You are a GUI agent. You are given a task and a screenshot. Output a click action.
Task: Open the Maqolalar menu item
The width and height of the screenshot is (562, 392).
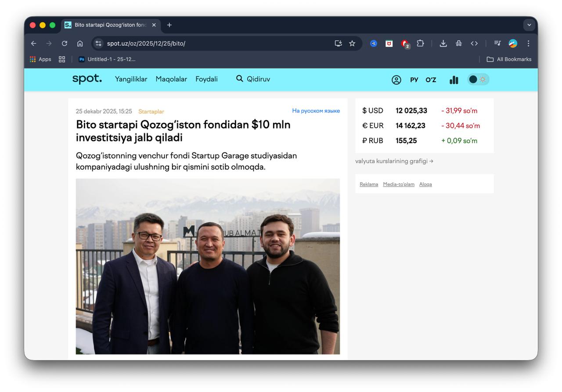pos(171,79)
